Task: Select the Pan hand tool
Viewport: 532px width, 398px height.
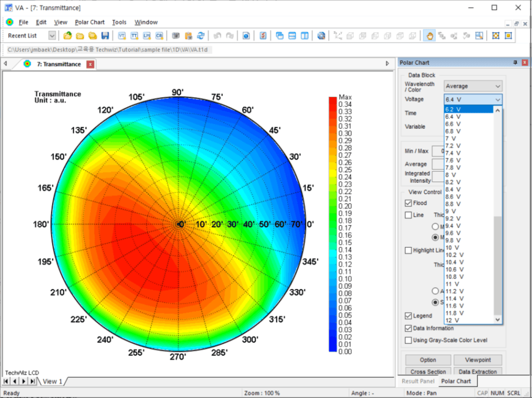Action: coord(429,35)
